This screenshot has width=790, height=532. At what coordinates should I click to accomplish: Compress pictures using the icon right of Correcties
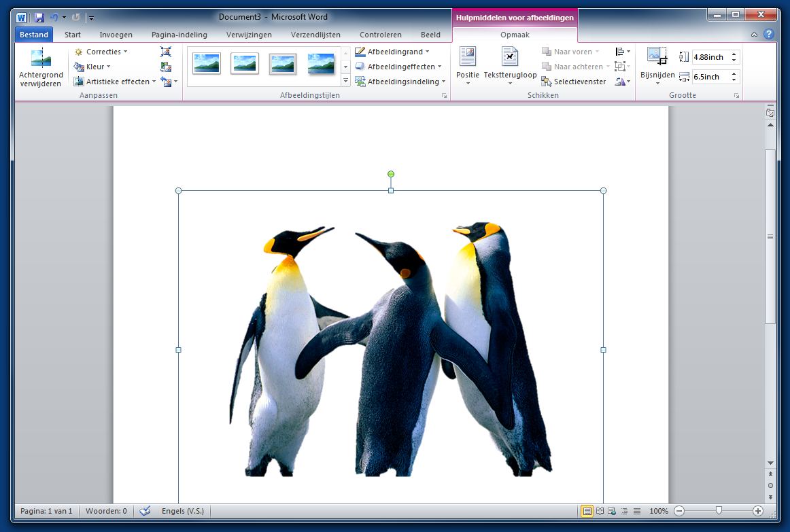point(166,52)
